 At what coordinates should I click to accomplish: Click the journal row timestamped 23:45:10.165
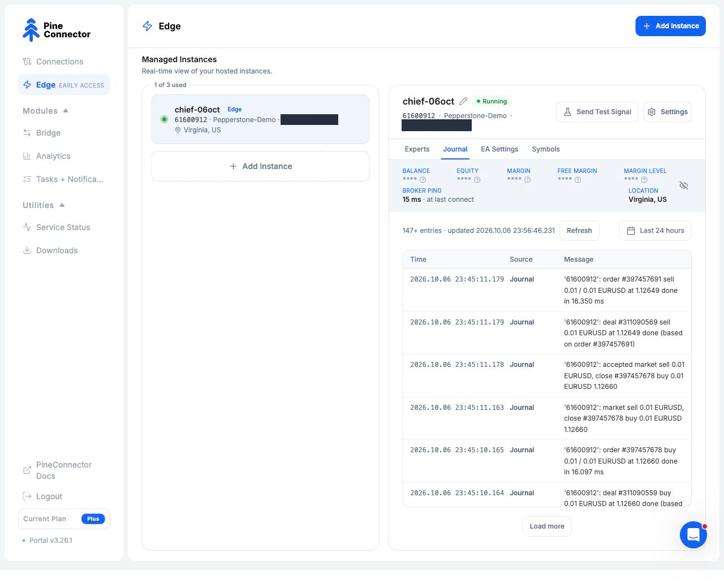(547, 461)
